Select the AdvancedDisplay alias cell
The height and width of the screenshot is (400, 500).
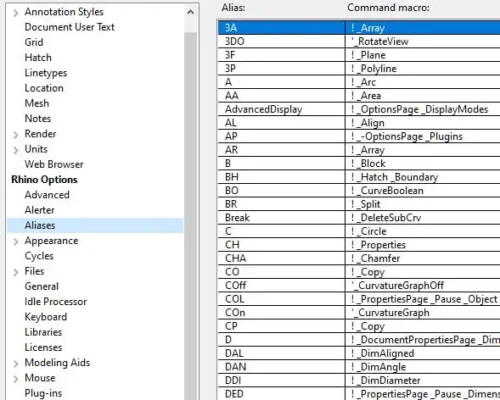(282, 109)
